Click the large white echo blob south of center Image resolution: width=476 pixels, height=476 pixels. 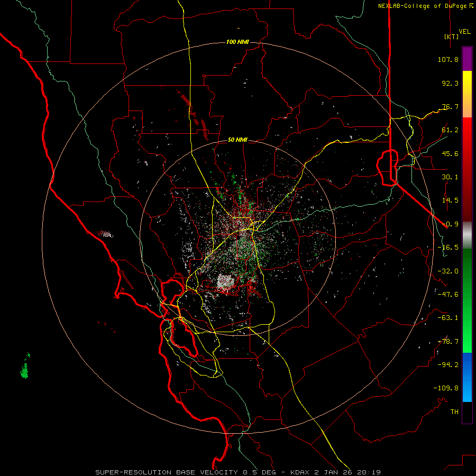pos(225,281)
